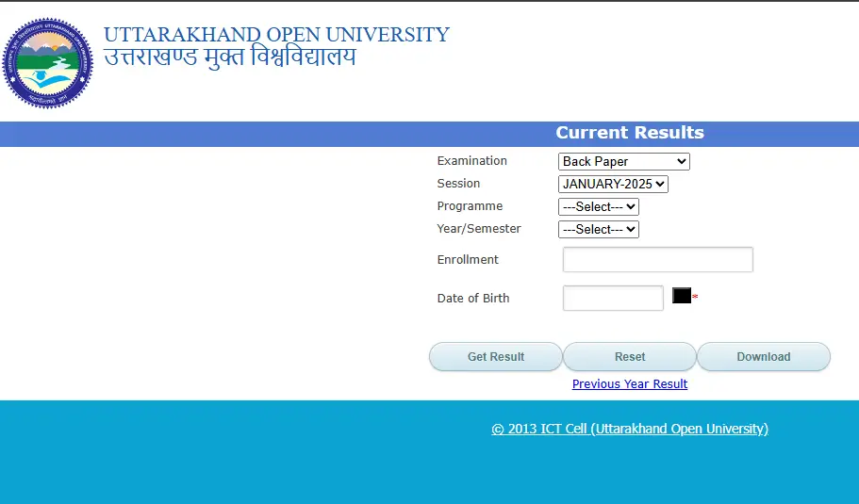The width and height of the screenshot is (859, 504).
Task: Open the calendar picker icon beside Date of Birth
Action: (x=682, y=296)
